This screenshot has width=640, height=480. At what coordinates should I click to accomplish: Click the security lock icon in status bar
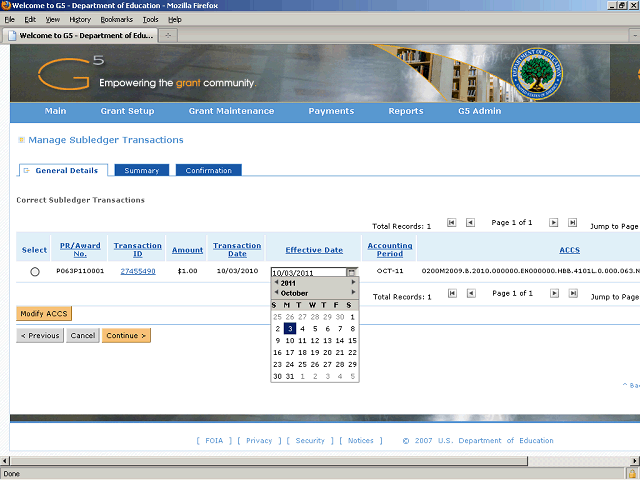632,474
